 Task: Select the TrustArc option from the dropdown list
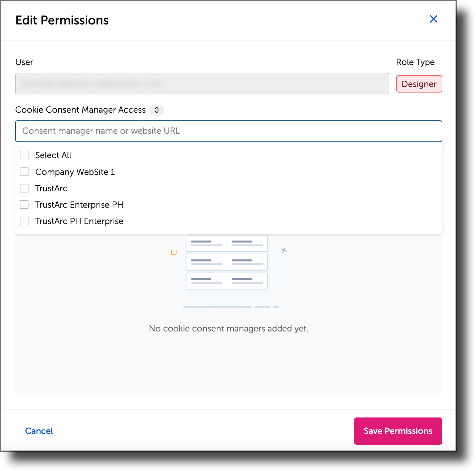(51, 188)
